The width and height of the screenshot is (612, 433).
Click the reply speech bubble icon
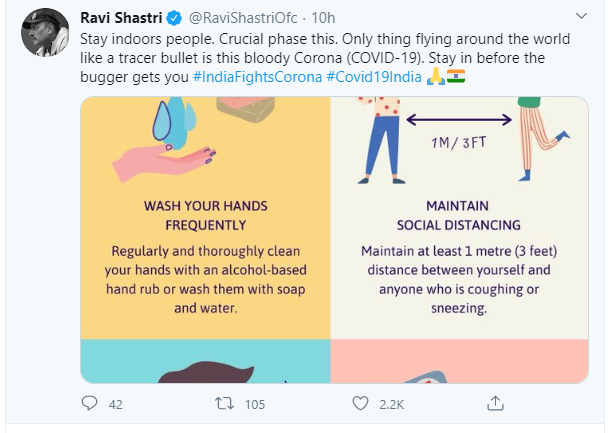coord(90,403)
